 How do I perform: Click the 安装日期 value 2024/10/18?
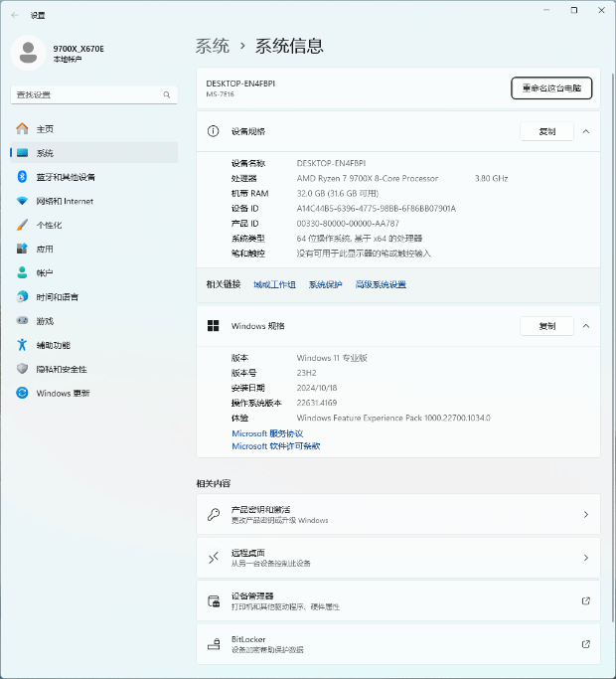[316, 388]
